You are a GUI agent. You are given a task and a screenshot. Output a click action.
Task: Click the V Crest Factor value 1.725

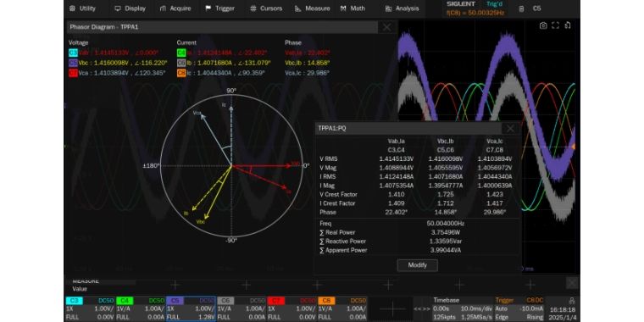coord(446,194)
